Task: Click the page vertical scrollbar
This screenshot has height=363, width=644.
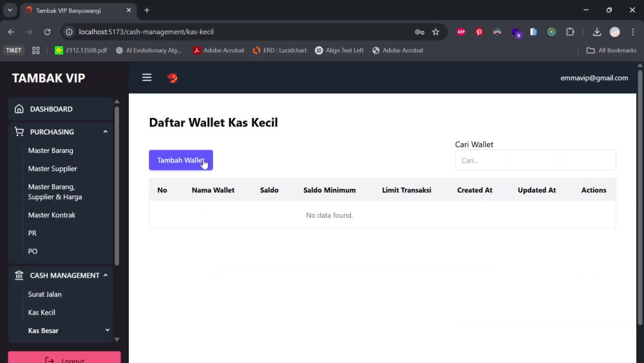Action: (640, 197)
